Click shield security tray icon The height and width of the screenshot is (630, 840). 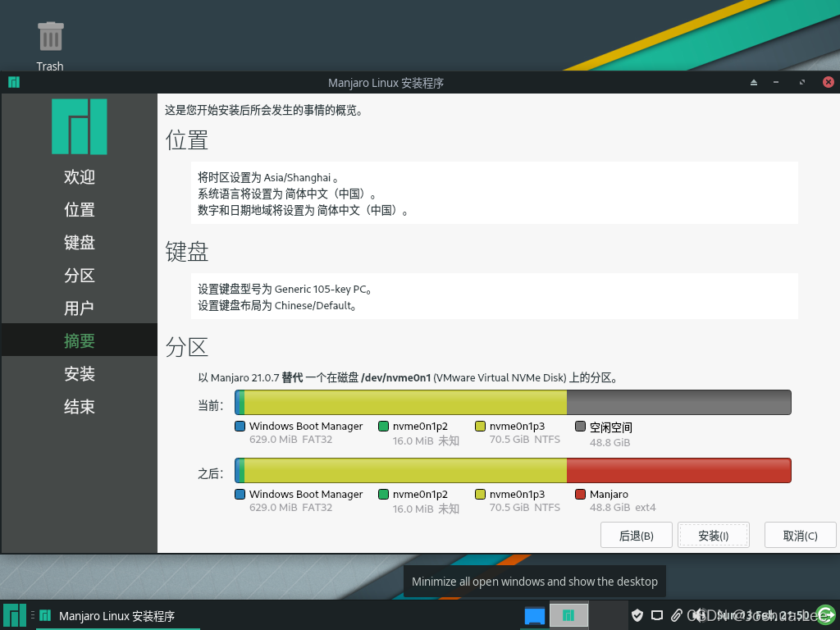(637, 615)
